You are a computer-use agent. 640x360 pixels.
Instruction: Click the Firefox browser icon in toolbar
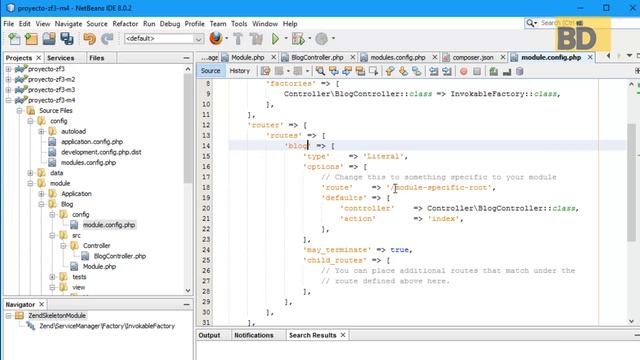click(x=216, y=38)
